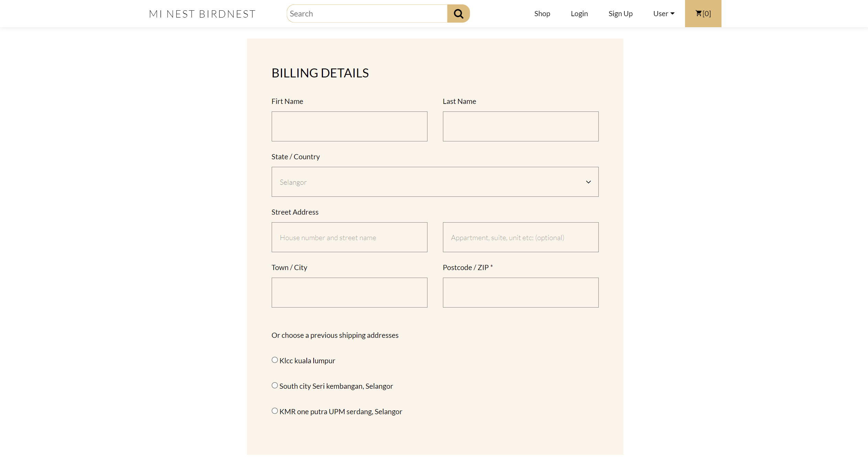Viewport: 868px width, 472px height.
Task: Click inside the Search field
Action: pyautogui.click(x=365, y=13)
